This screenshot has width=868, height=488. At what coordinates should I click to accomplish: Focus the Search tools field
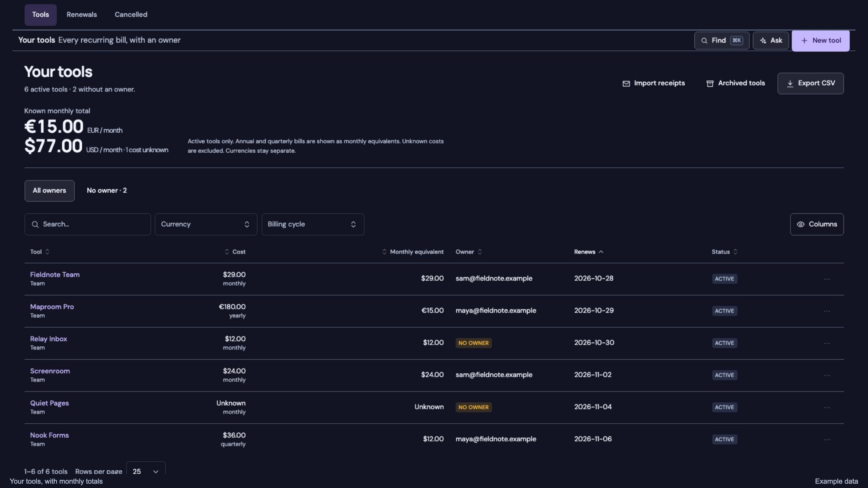click(x=88, y=224)
